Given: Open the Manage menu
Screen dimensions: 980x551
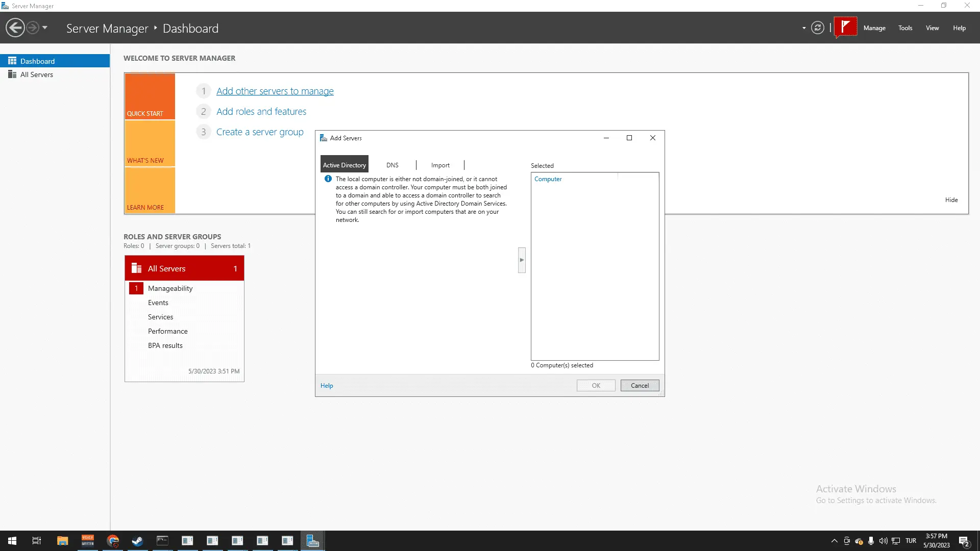Looking at the screenshot, I should (x=874, y=28).
